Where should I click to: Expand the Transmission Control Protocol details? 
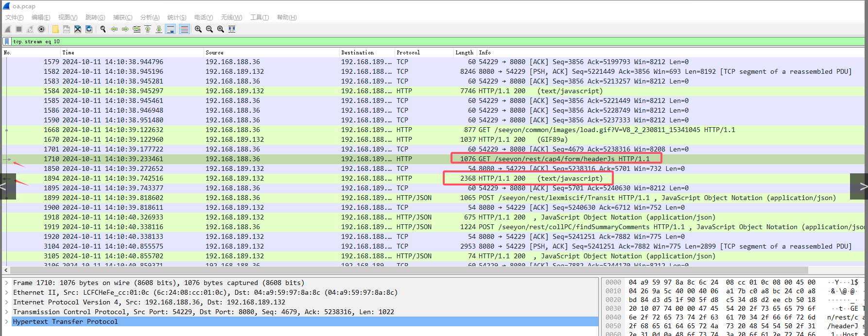click(x=6, y=312)
